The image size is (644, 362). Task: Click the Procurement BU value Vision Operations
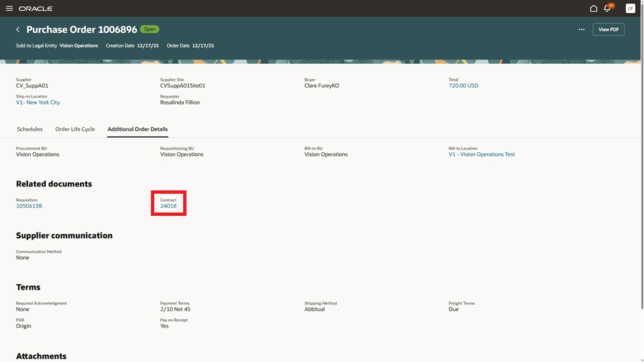(38, 154)
